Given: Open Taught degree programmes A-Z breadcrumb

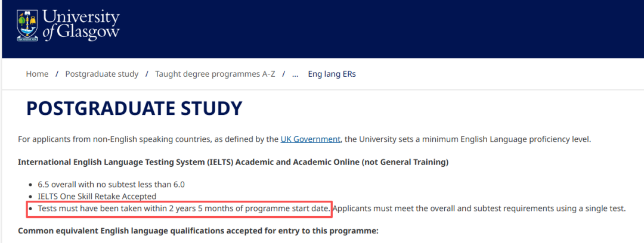Looking at the screenshot, I should [x=215, y=74].
